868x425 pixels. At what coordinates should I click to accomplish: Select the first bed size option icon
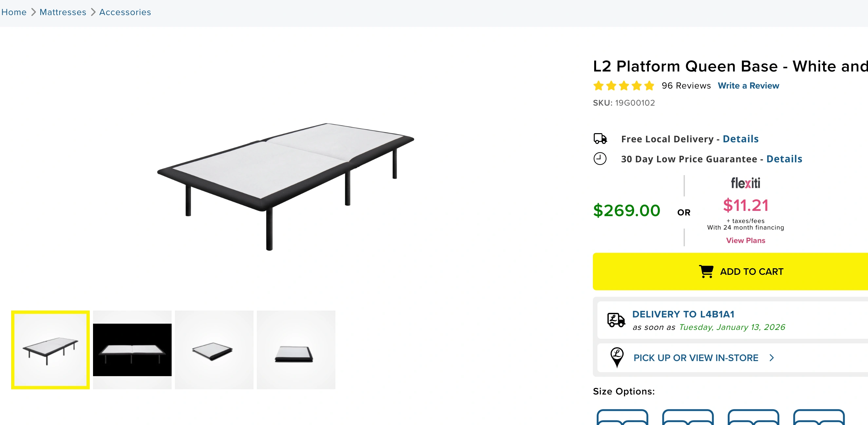click(622, 417)
